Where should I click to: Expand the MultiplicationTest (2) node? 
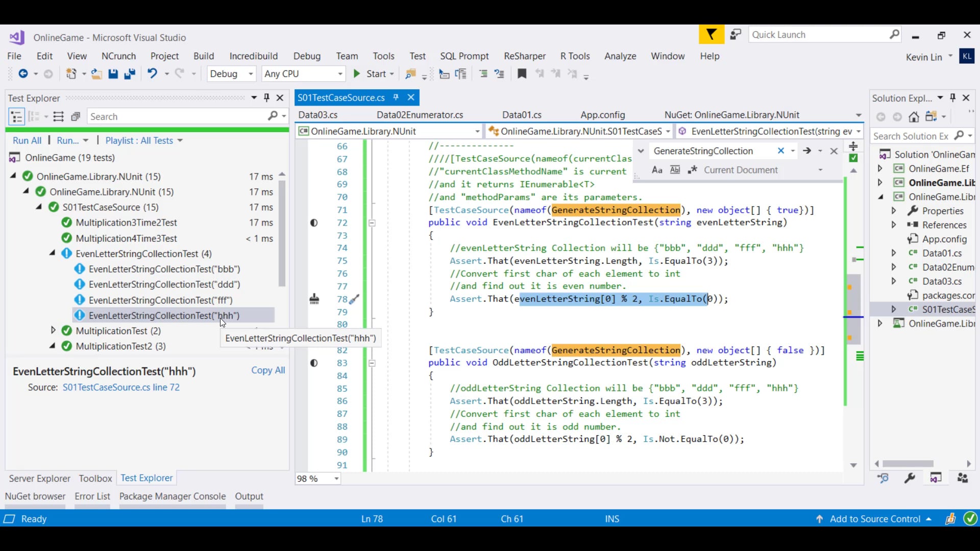53,331
